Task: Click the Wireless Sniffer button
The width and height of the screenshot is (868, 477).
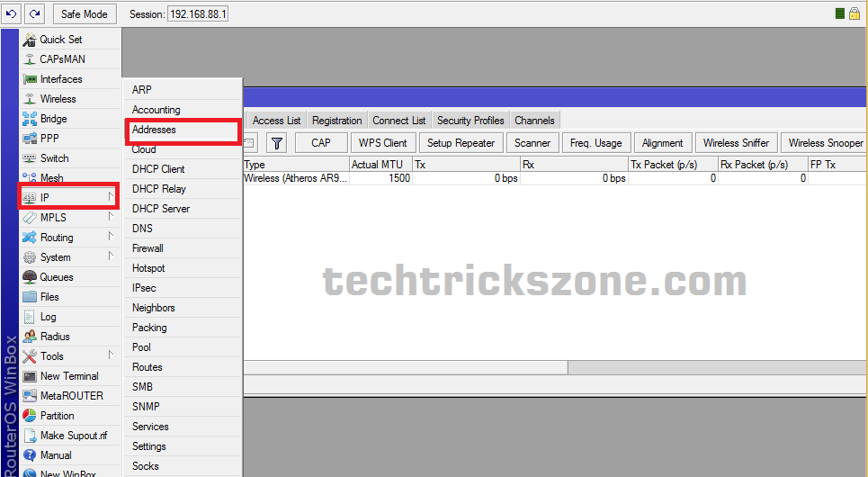Action: point(737,143)
